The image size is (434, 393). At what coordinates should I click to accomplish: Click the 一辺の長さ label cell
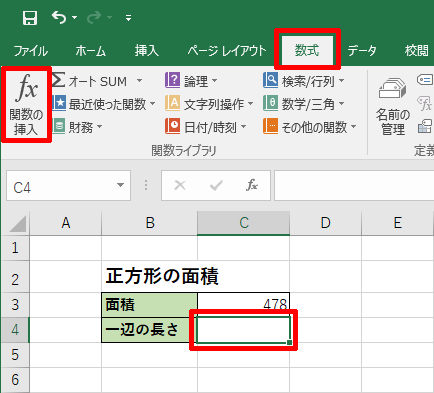150,330
